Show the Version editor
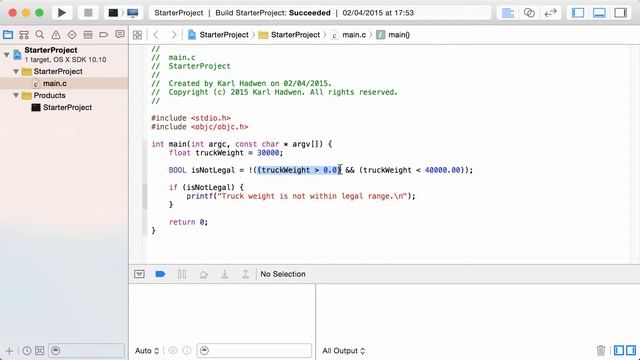Image resolution: width=640 pixels, height=360 pixels. [551, 13]
